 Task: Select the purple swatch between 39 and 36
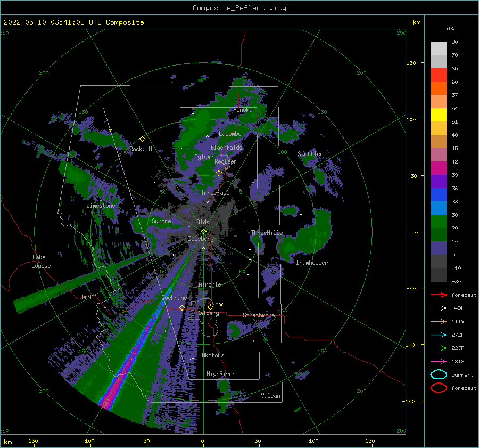(439, 181)
